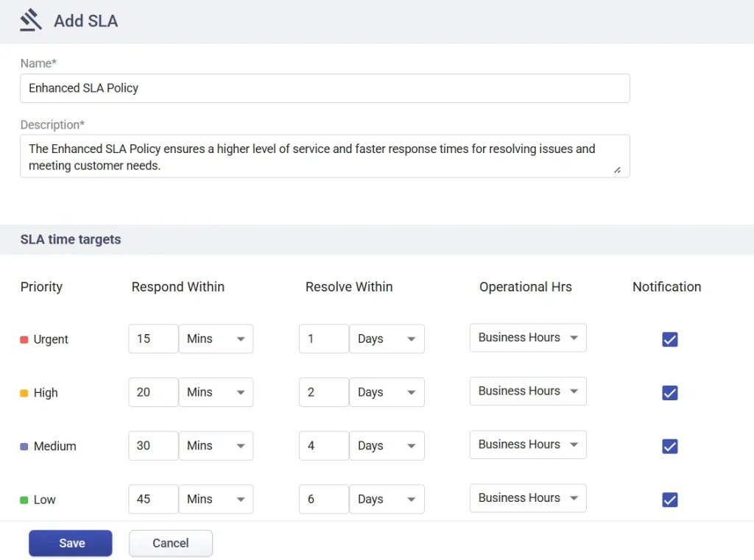Viewport: 754px width, 560px height.
Task: Click into the Description text area
Action: click(325, 156)
